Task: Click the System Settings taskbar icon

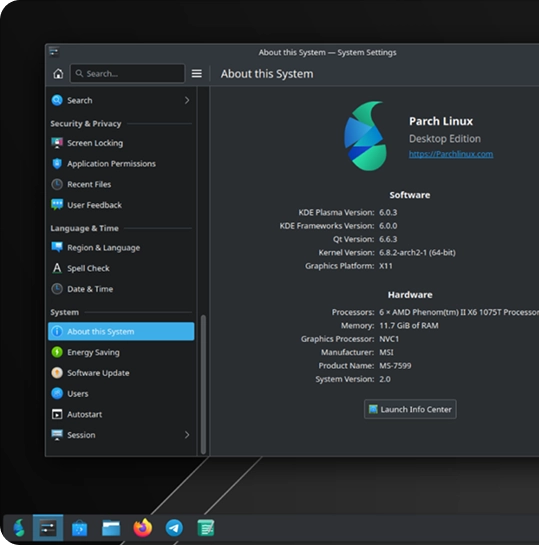Action: tap(48, 528)
